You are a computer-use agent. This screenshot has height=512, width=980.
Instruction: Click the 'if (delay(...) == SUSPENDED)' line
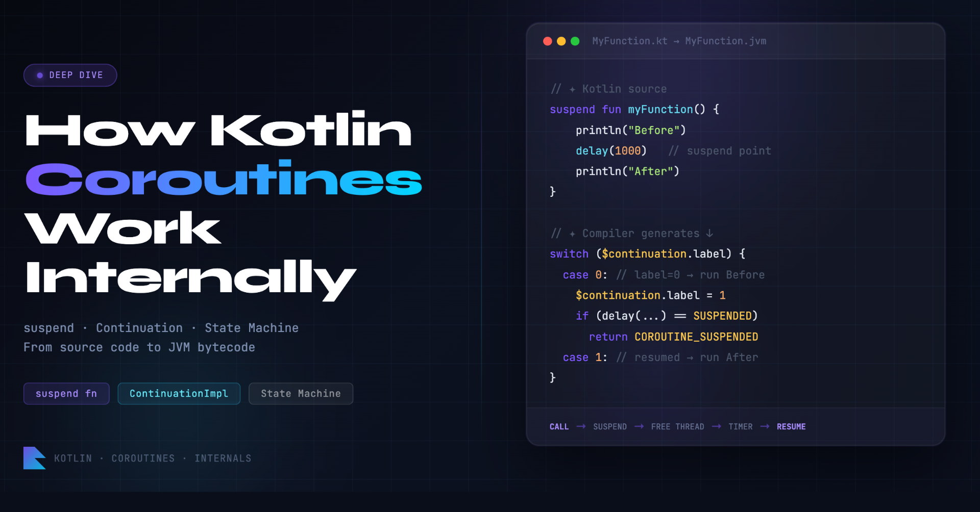tap(667, 316)
